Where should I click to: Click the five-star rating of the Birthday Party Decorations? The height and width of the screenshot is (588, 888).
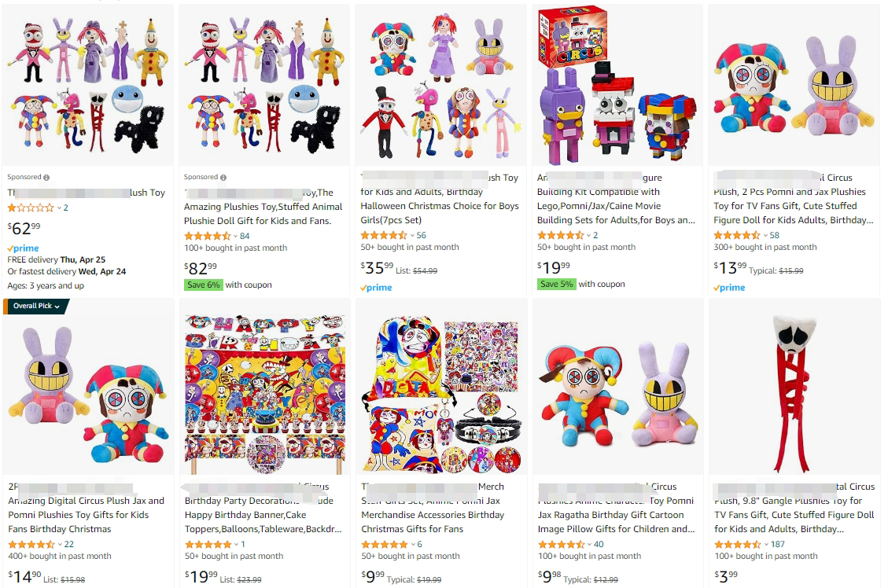208,544
